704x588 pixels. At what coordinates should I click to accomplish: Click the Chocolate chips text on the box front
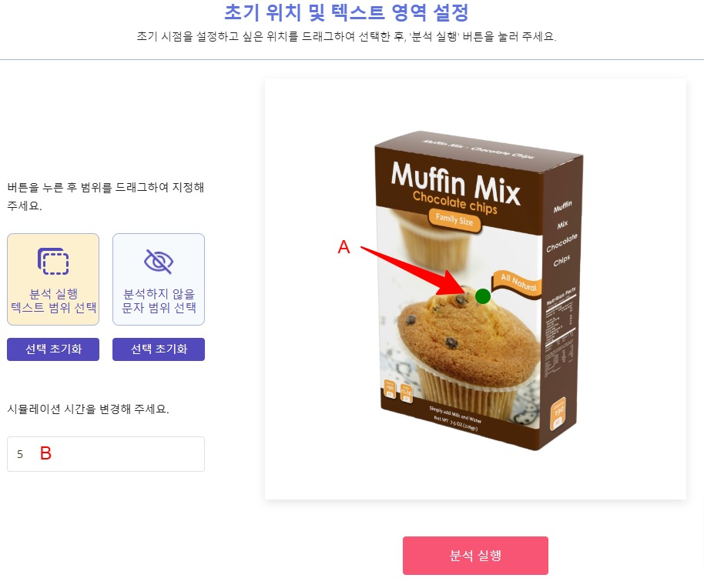click(454, 202)
